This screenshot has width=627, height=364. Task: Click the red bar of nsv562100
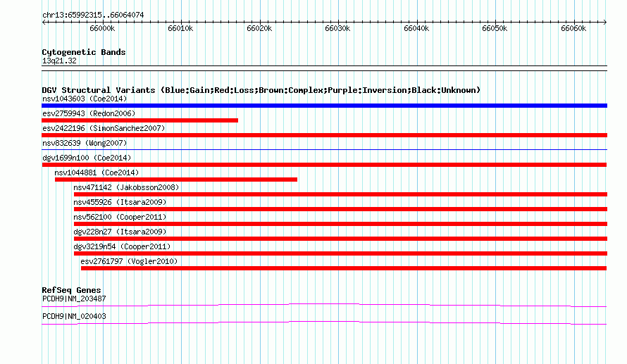click(x=341, y=224)
